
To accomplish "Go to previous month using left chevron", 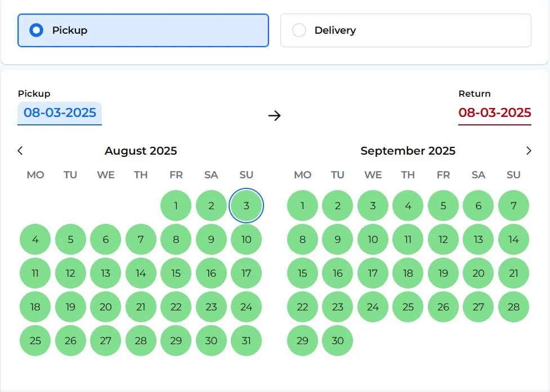I will pos(20,151).
